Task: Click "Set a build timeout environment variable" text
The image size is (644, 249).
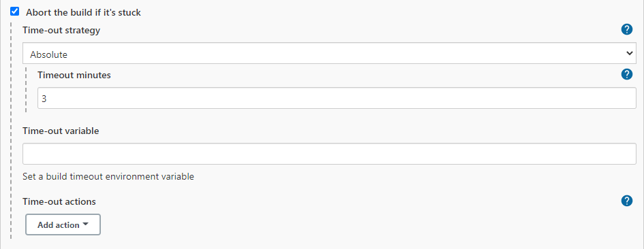Action: click(x=108, y=177)
